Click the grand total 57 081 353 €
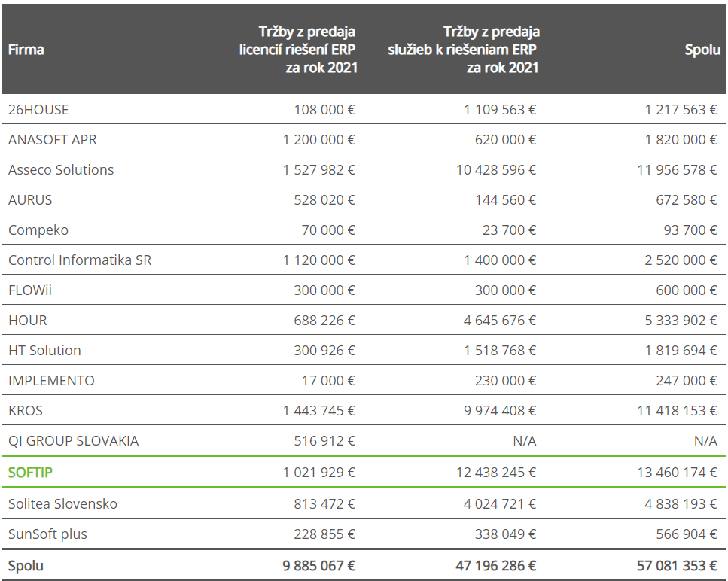 click(677, 566)
